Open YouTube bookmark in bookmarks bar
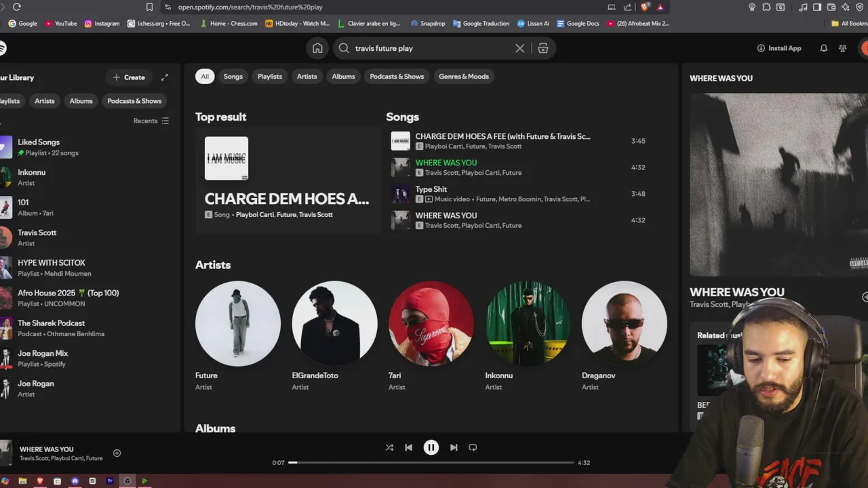The height and width of the screenshot is (488, 868). point(61,23)
